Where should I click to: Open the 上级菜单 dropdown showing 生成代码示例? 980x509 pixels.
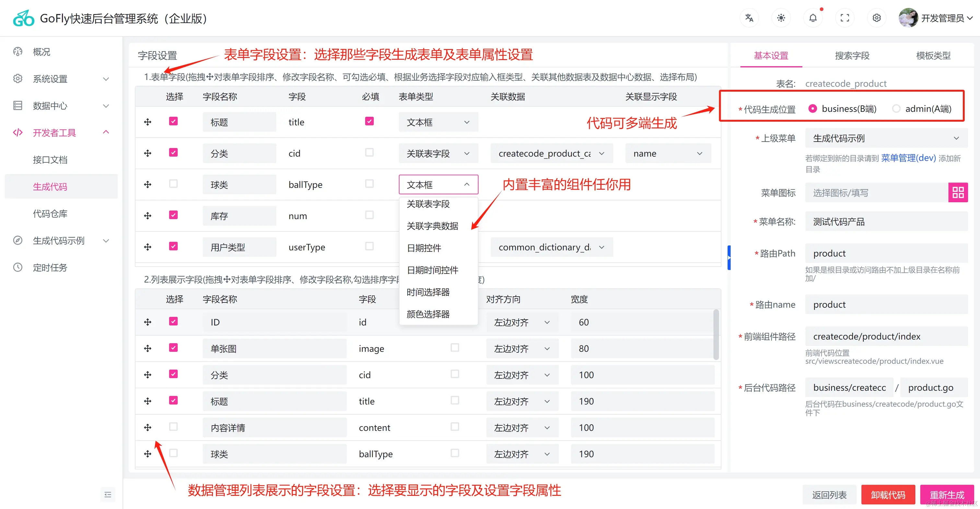(x=886, y=138)
